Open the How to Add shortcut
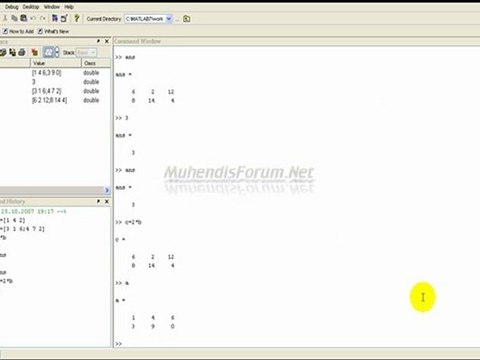 tap(18, 31)
